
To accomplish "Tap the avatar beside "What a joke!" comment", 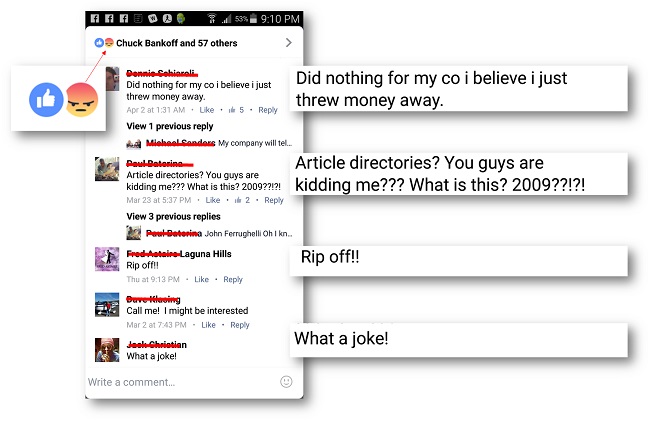I will 108,350.
